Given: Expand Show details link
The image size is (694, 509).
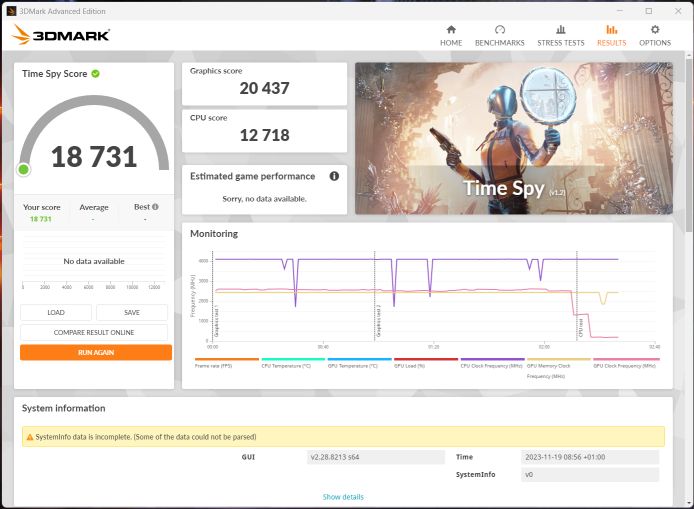Looking at the screenshot, I should (x=343, y=497).
